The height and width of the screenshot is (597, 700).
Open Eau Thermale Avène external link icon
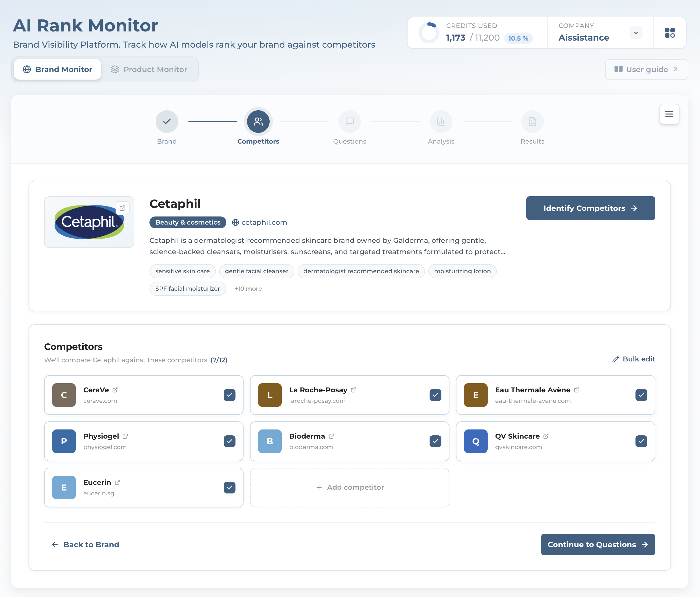pos(577,390)
